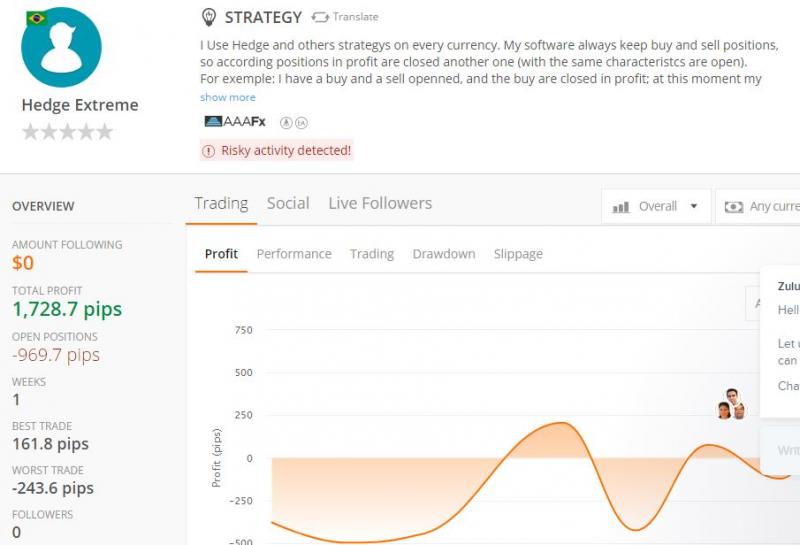Select the Performance chart tab
This screenshot has width=800, height=545.
(294, 254)
